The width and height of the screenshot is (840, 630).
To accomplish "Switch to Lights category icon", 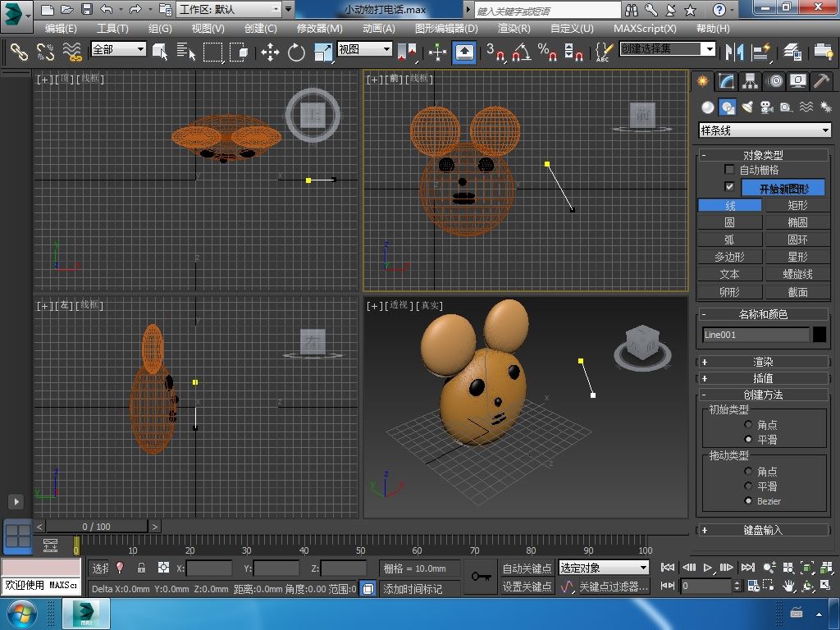I will pos(746,107).
